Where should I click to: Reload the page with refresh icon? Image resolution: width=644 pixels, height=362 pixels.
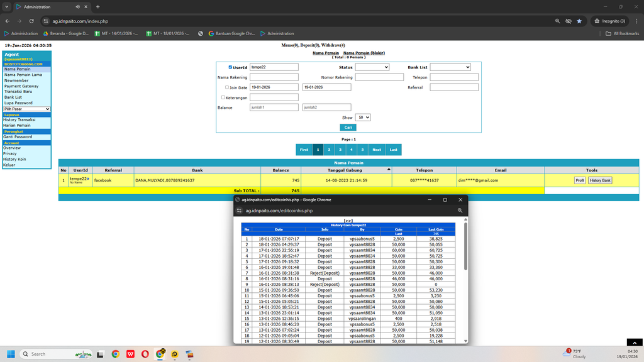pyautogui.click(x=31, y=21)
